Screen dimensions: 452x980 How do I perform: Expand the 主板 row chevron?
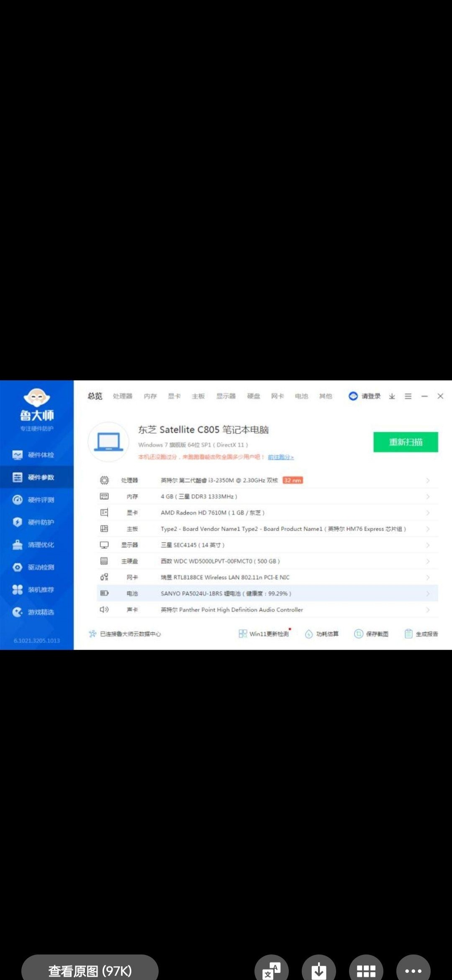[x=428, y=529]
